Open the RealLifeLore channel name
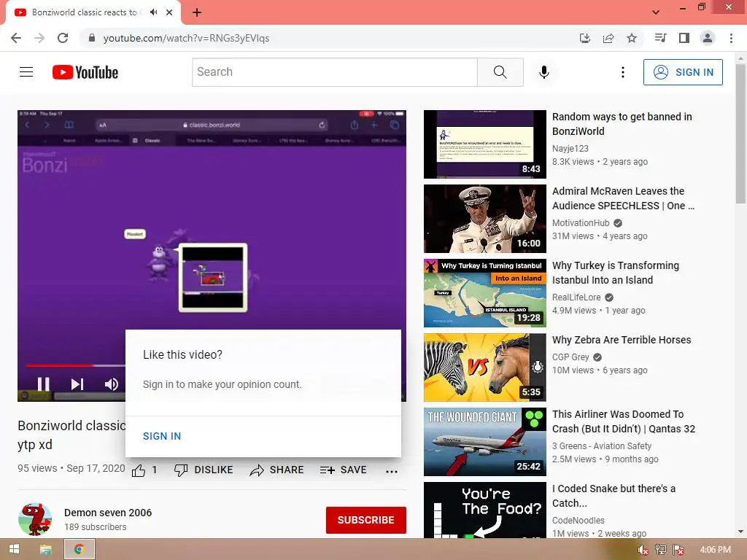The width and height of the screenshot is (747, 560). click(576, 297)
